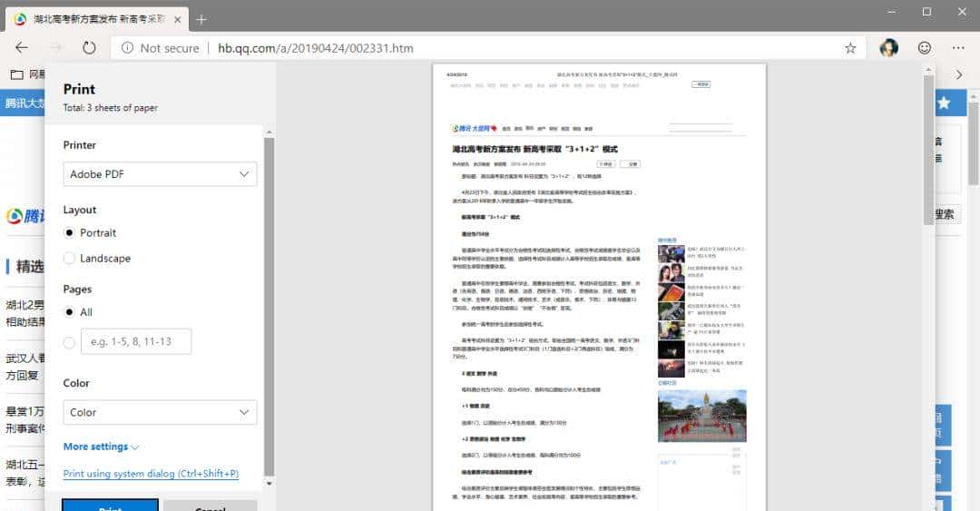Screen dimensions: 980x511
Task: Open the Color mode dropdown
Action: coord(160,412)
